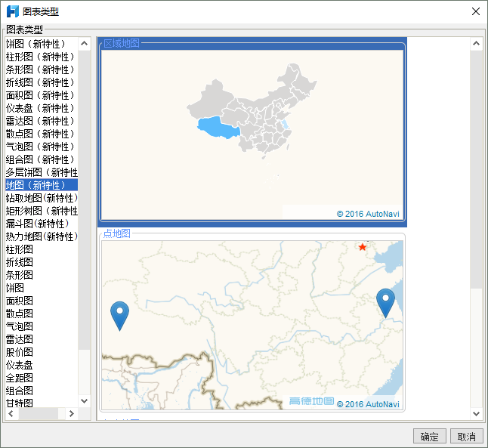Select plain 条形图 chart type

(42, 275)
